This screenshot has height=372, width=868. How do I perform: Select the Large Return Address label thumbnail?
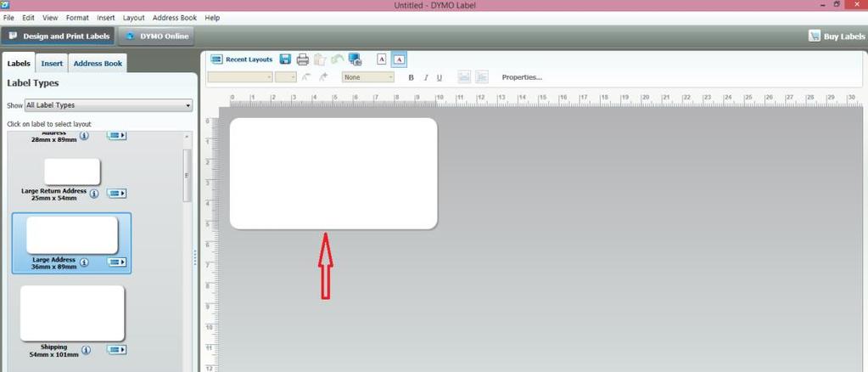point(72,172)
